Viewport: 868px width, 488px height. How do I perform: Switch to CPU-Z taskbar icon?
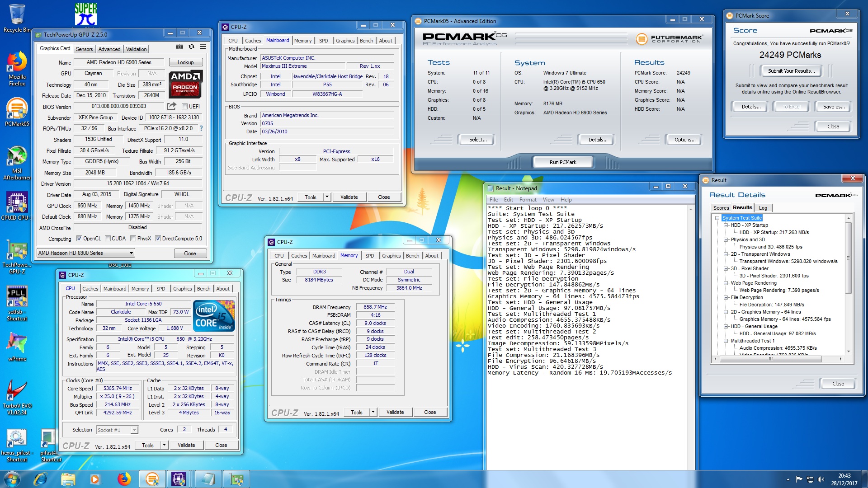[179, 479]
